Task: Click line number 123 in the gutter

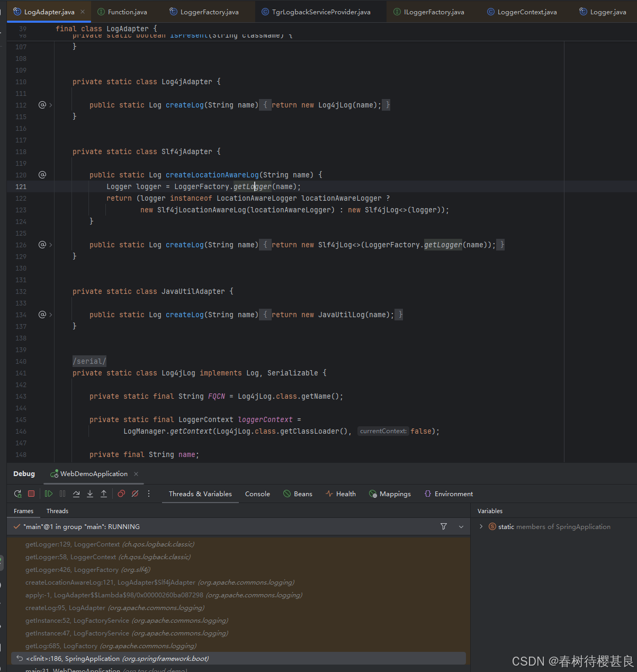Action: tap(21, 210)
